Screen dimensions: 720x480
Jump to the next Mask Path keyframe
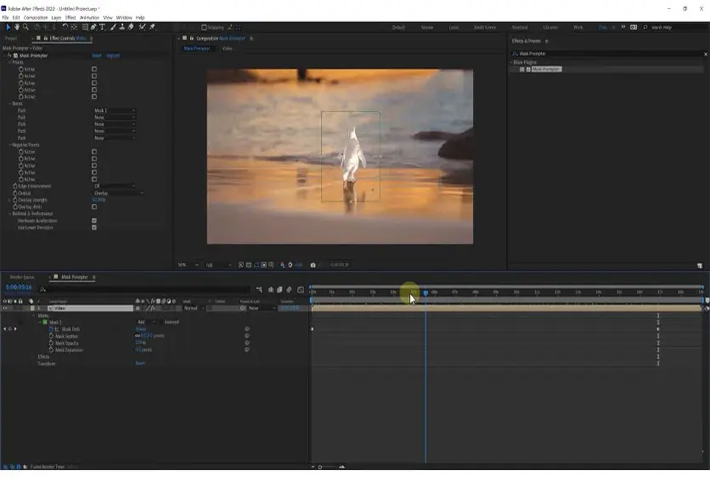pos(16,329)
